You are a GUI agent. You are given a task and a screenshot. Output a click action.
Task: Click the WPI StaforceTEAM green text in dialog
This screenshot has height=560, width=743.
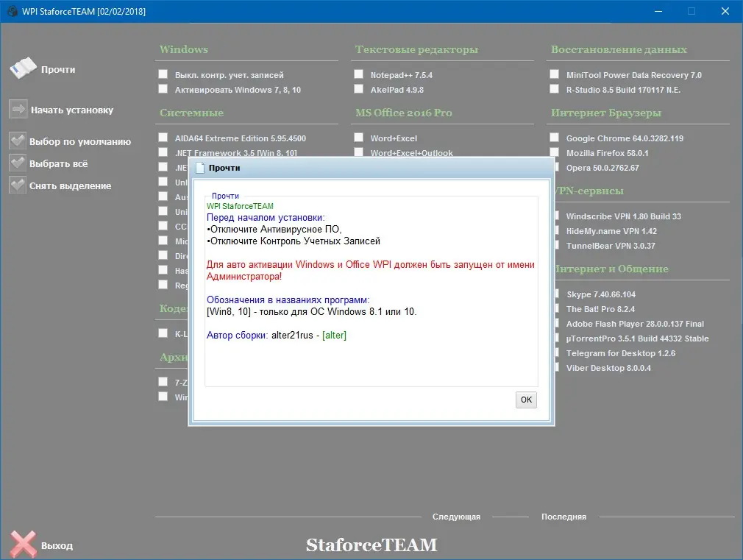click(x=240, y=206)
